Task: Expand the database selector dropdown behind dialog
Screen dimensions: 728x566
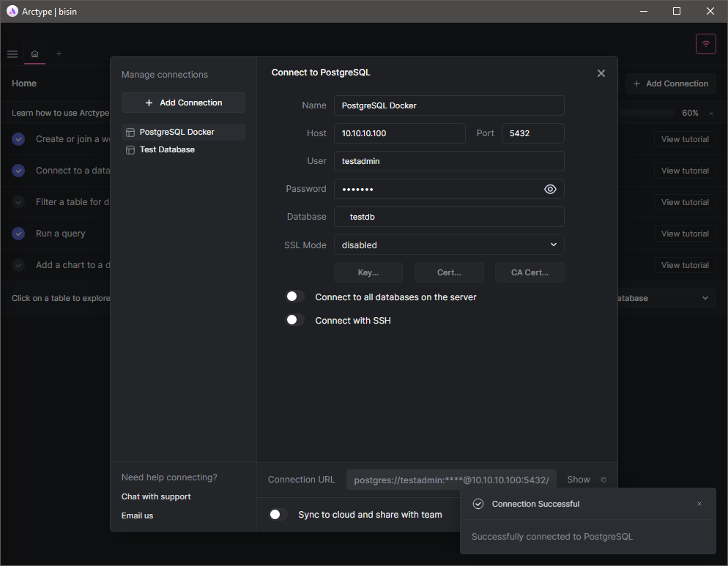Action: (x=705, y=298)
